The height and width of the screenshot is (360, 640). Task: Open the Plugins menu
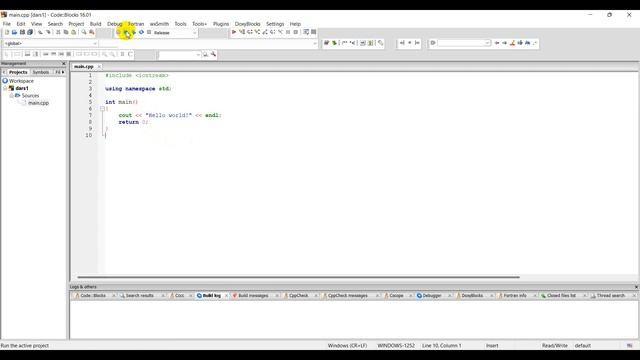pyautogui.click(x=221, y=24)
